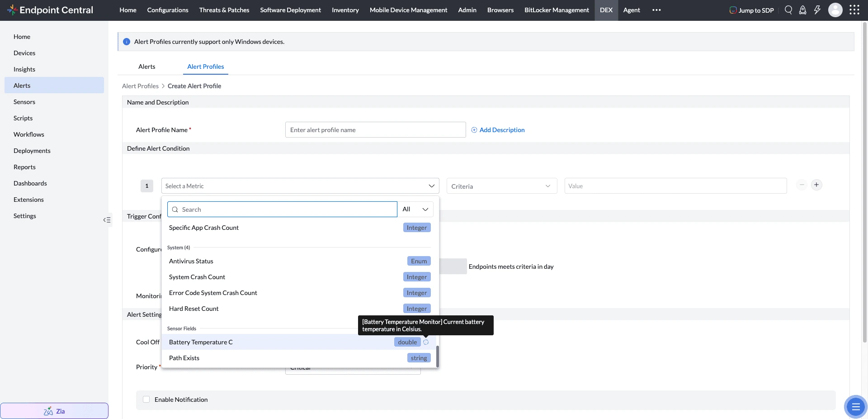This screenshot has width=868, height=419.
Task: Open the All filter dropdown
Action: pyautogui.click(x=415, y=209)
